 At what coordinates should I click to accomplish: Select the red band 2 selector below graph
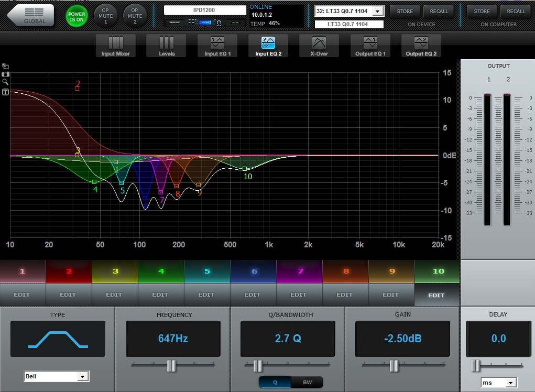[69, 271]
